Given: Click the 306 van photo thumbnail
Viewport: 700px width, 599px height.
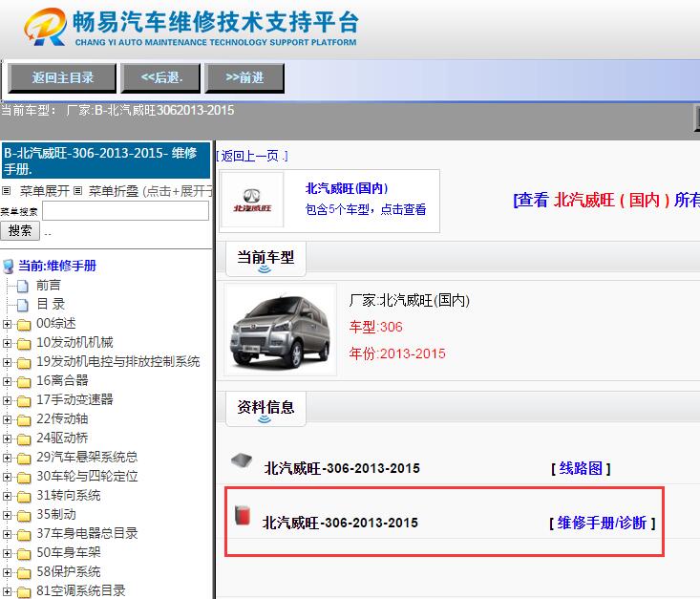Looking at the screenshot, I should coord(281,330).
